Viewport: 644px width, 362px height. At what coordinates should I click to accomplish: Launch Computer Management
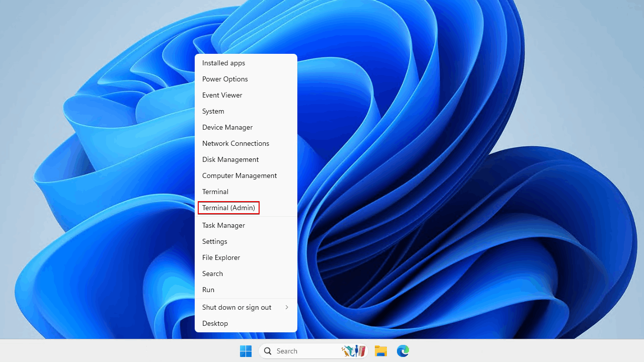(x=239, y=175)
